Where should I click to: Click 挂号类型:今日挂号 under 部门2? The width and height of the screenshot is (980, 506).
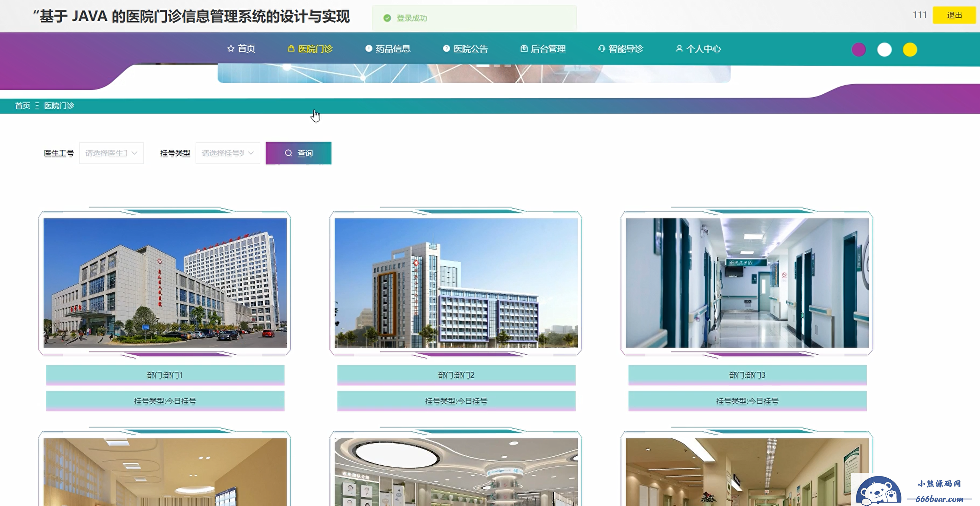pos(456,401)
